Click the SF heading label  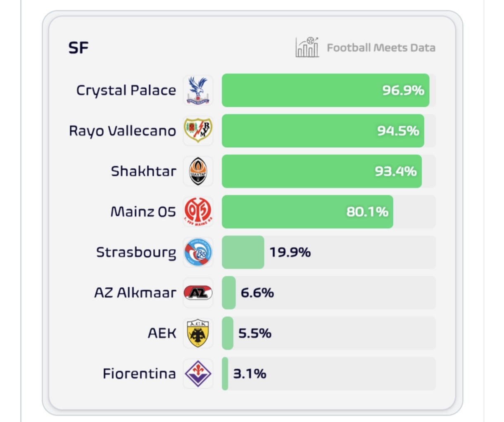(78, 48)
